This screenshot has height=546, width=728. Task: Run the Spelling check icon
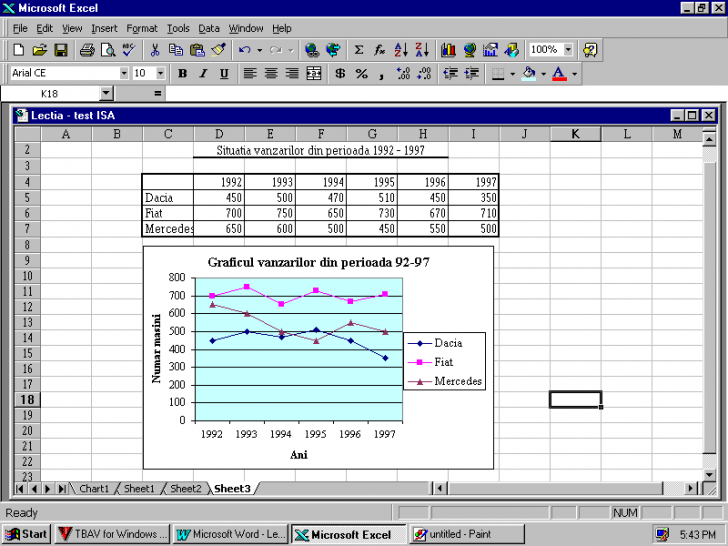129,50
